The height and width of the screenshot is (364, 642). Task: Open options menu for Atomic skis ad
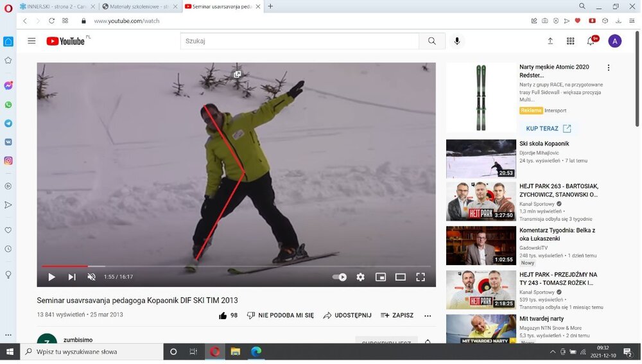(609, 67)
